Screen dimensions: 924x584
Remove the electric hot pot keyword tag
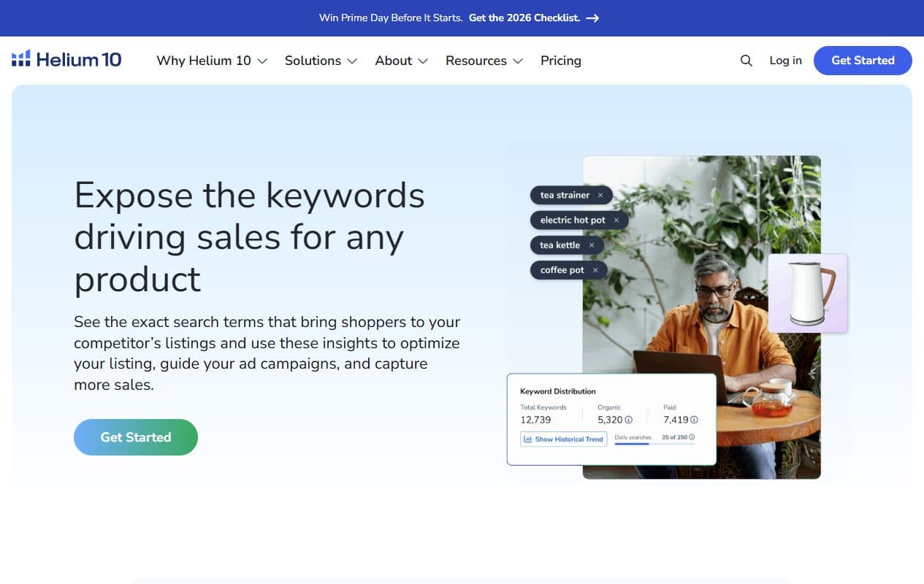[x=616, y=220]
